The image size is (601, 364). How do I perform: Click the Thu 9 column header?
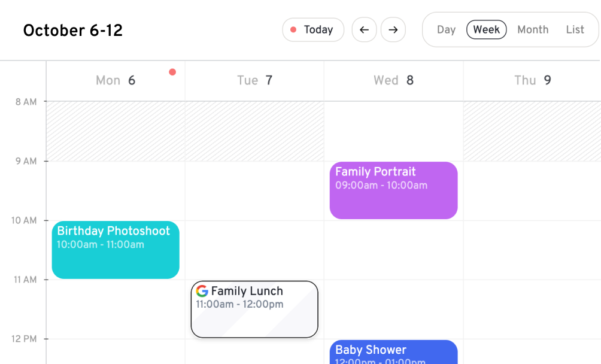point(532,80)
